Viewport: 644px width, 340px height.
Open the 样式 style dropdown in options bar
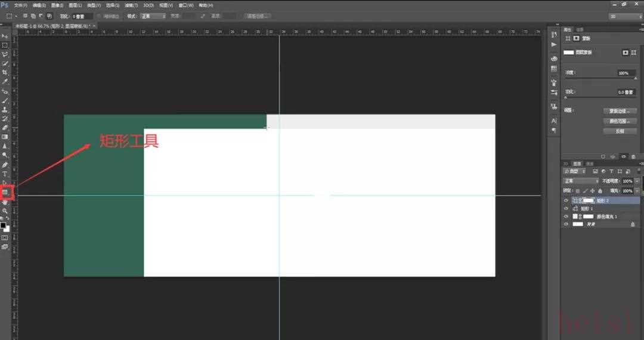(153, 16)
